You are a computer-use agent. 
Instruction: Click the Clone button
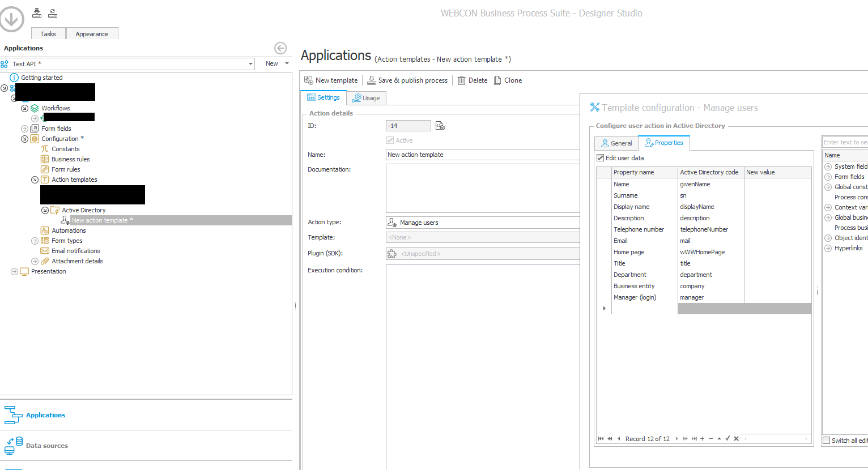tap(508, 80)
